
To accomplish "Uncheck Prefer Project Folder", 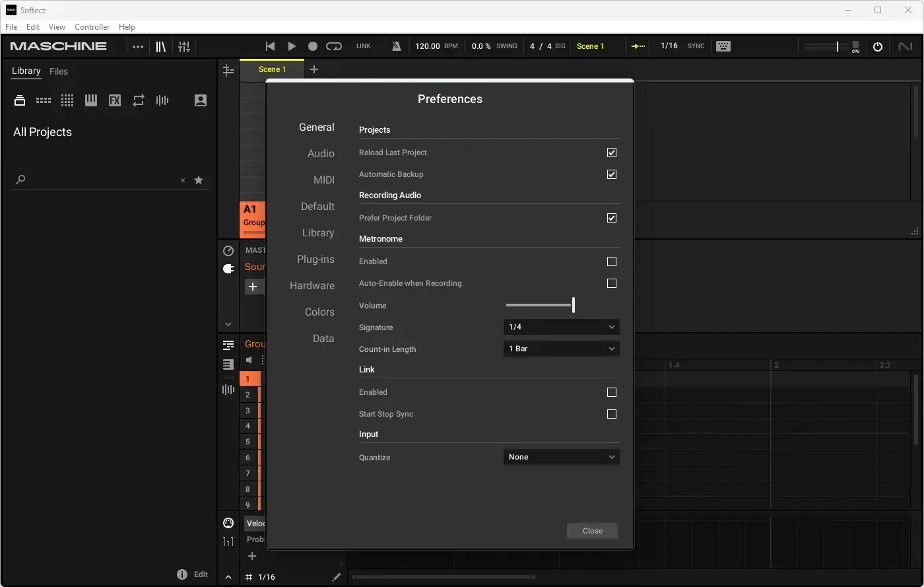I will tap(612, 218).
